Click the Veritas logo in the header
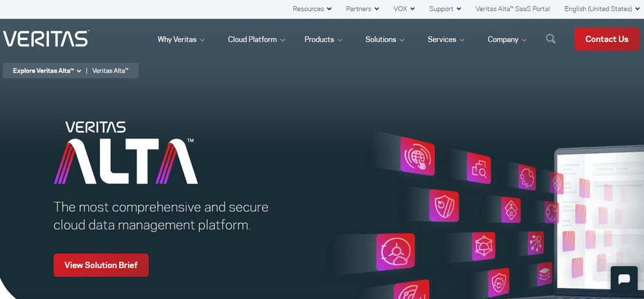 [x=46, y=39]
